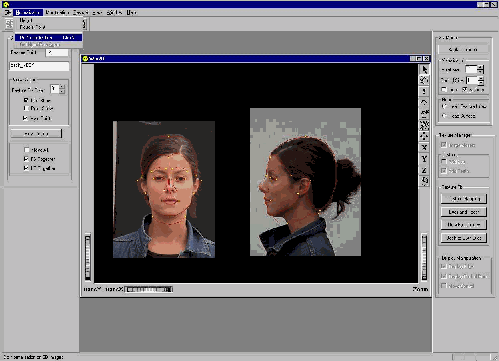
Task: Click the yellow smiley icon in viewport title bar
Action: coord(85,58)
